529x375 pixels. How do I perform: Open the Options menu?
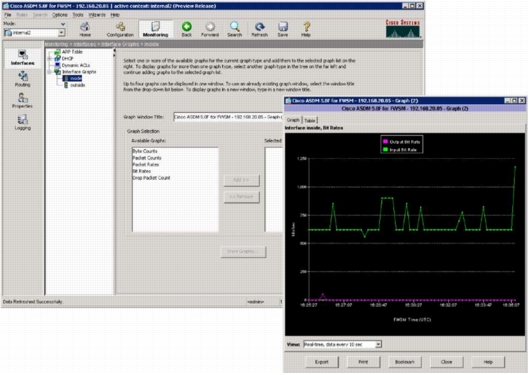[59, 15]
